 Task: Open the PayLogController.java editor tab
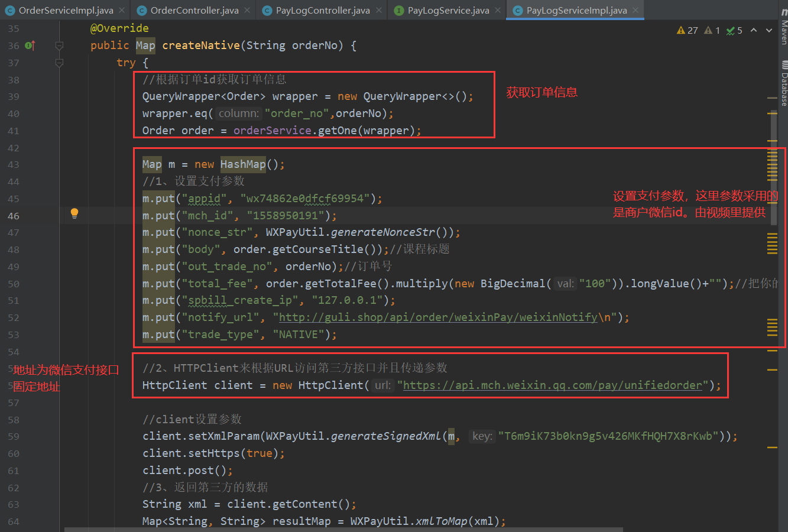click(323, 10)
